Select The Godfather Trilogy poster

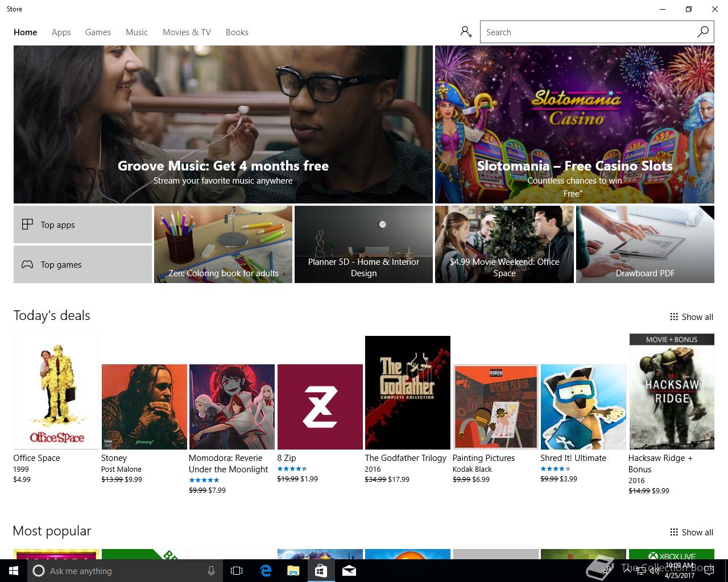click(x=408, y=393)
